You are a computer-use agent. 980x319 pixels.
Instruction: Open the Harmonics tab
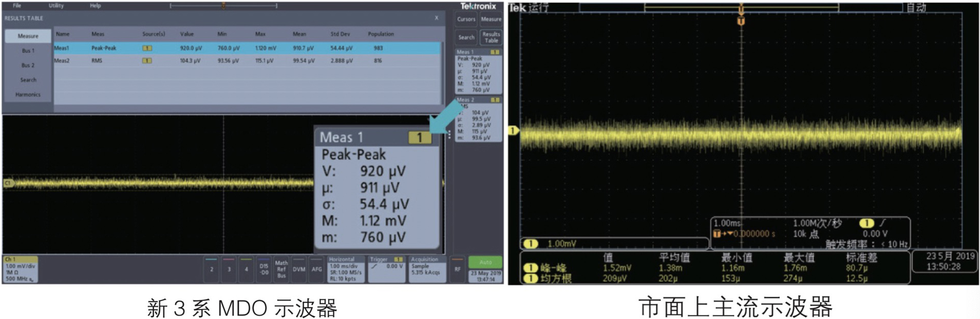[x=28, y=94]
